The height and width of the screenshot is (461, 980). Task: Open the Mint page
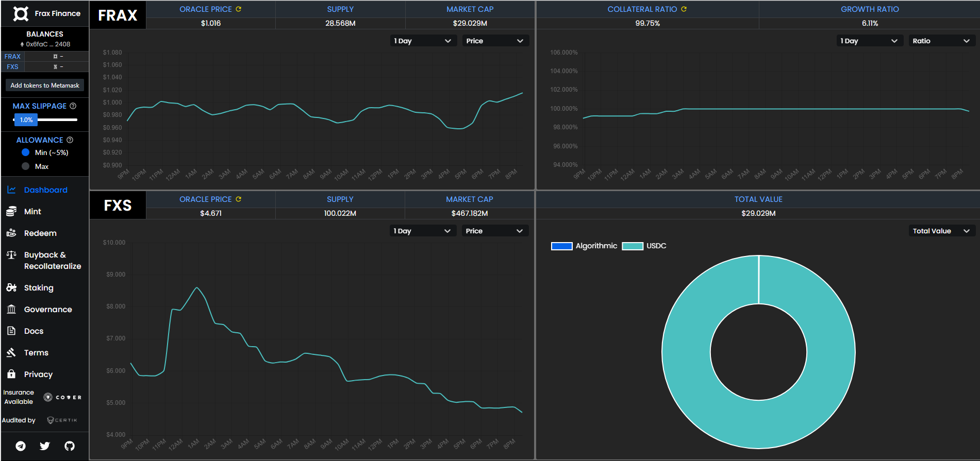coord(32,211)
